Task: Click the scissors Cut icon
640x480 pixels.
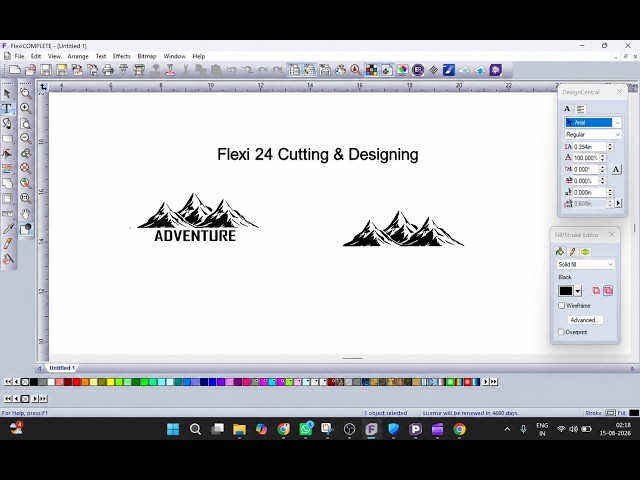Action: (185, 70)
